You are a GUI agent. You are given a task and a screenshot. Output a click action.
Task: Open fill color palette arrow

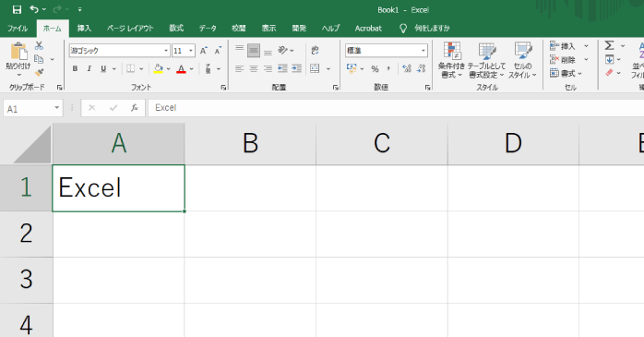click(169, 69)
